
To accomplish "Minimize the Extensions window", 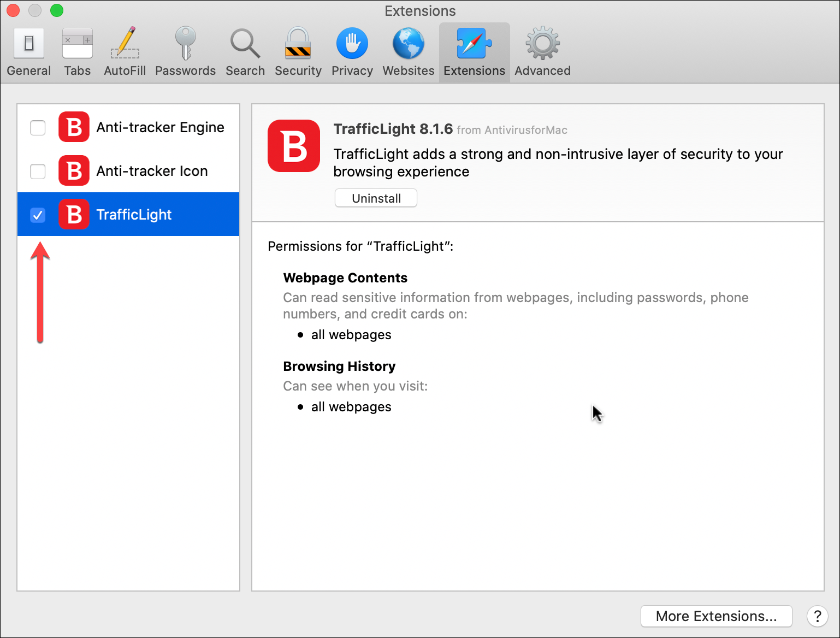I will pyautogui.click(x=34, y=10).
